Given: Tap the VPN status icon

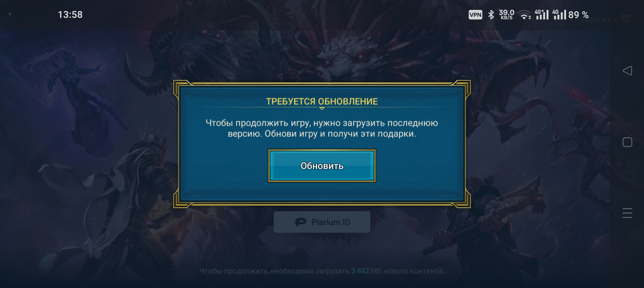Looking at the screenshot, I should [475, 15].
